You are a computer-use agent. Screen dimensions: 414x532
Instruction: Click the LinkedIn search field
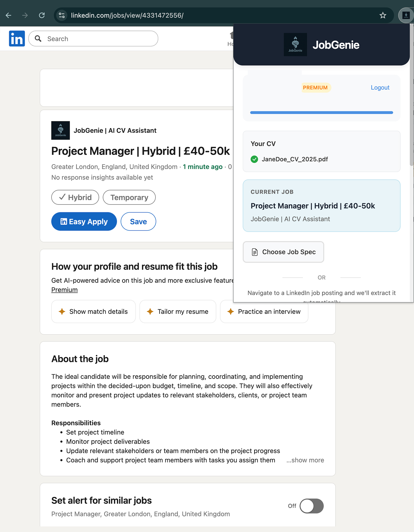pyautogui.click(x=94, y=39)
